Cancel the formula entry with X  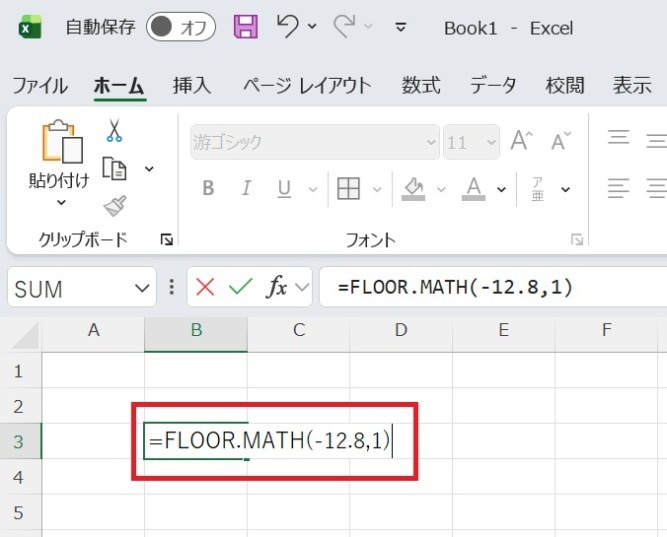205,287
